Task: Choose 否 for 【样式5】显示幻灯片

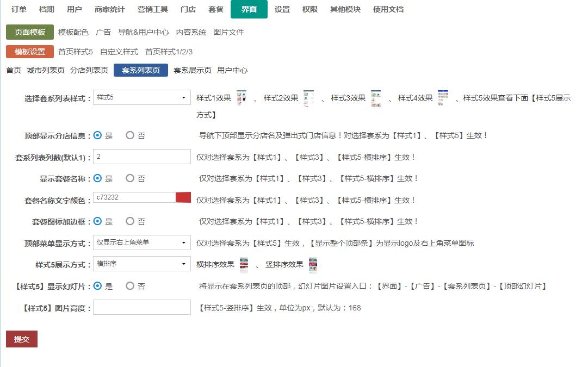Action: tap(130, 286)
